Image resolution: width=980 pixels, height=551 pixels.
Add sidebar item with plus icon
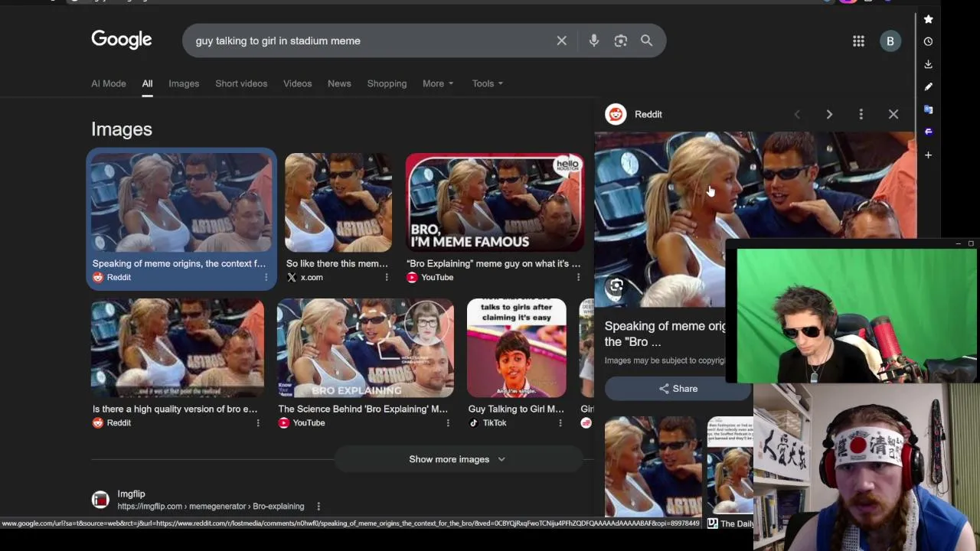928,155
